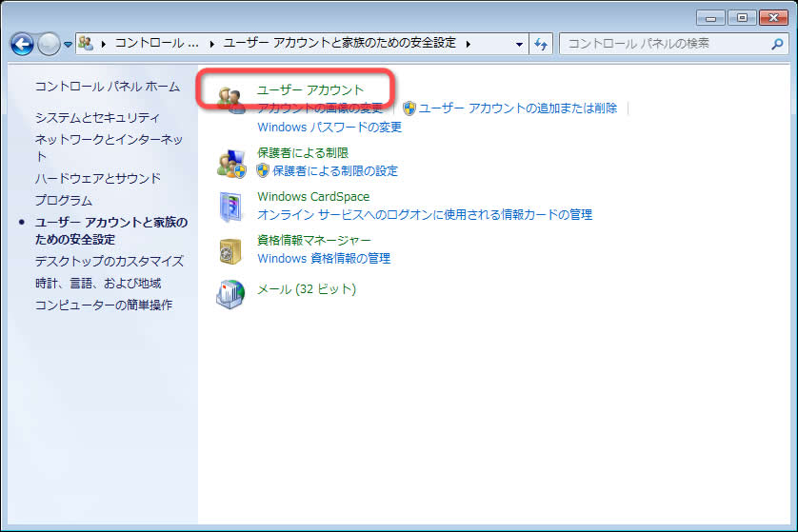Close the Control Panel window
The width and height of the screenshot is (798, 532).
tap(773, 18)
